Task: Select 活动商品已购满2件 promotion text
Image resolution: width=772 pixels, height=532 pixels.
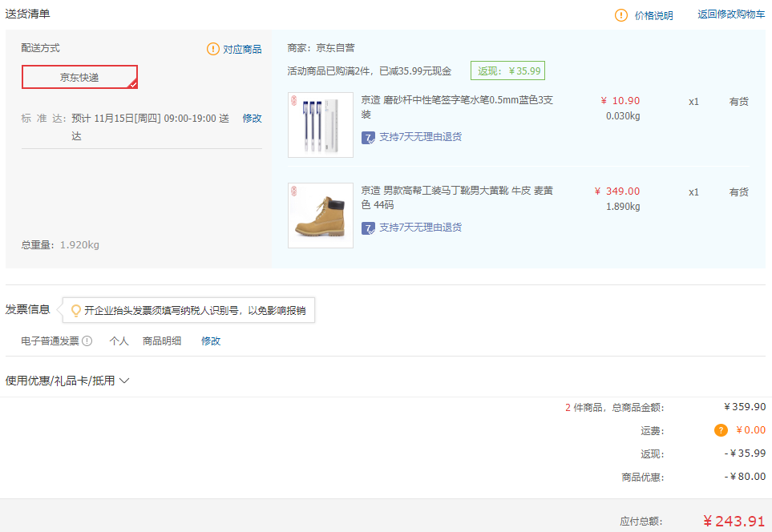Action: (x=370, y=71)
